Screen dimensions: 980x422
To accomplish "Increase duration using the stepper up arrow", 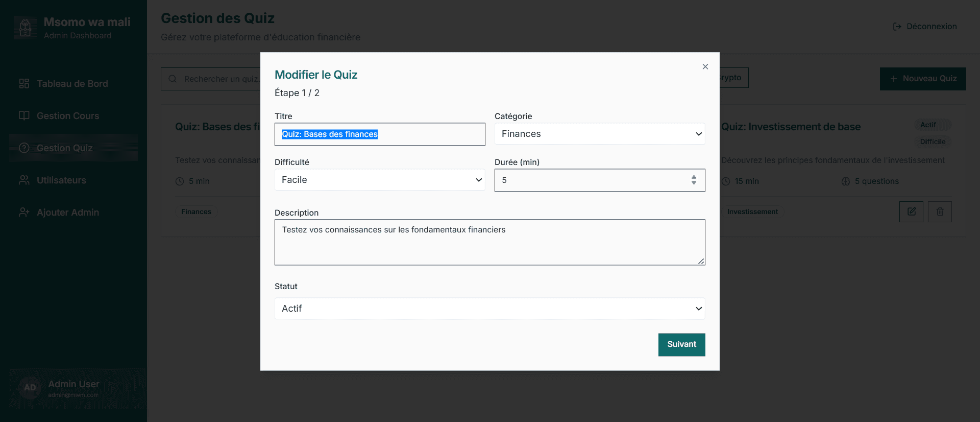I will pos(694,177).
